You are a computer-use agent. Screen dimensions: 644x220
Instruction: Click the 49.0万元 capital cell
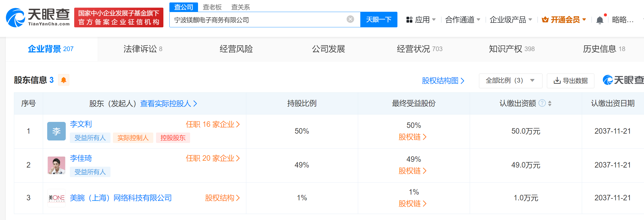point(526,165)
